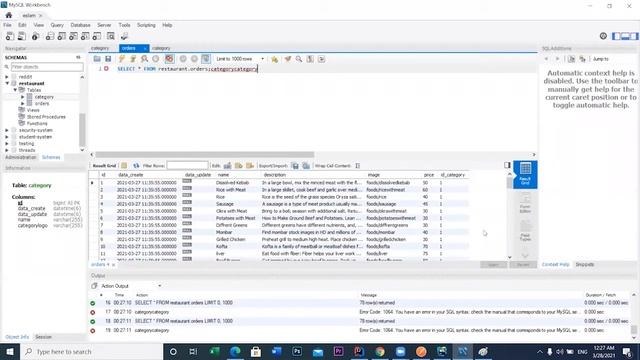Click the insert new row icon
640x360 pixels.
coord(239,166)
